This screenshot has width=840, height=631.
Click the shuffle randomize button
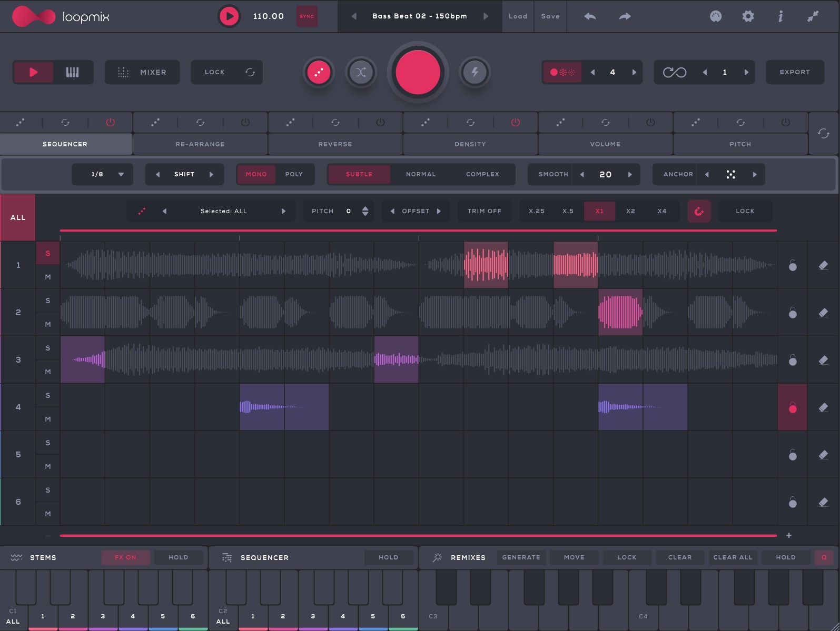(361, 72)
